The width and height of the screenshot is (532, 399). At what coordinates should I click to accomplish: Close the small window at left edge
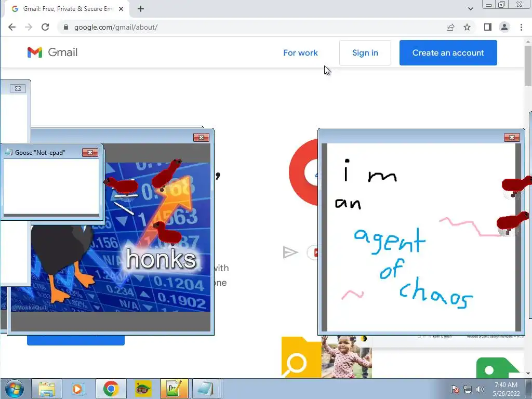pyautogui.click(x=18, y=88)
